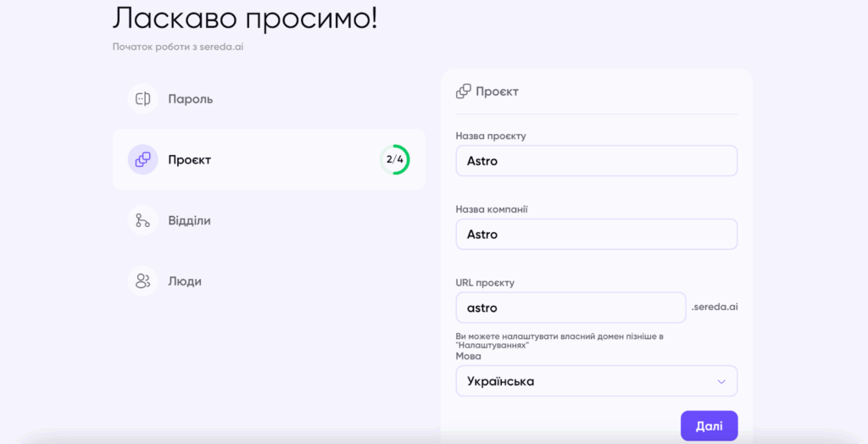
Task: Click the Проєкт title in form header
Action: click(x=497, y=92)
